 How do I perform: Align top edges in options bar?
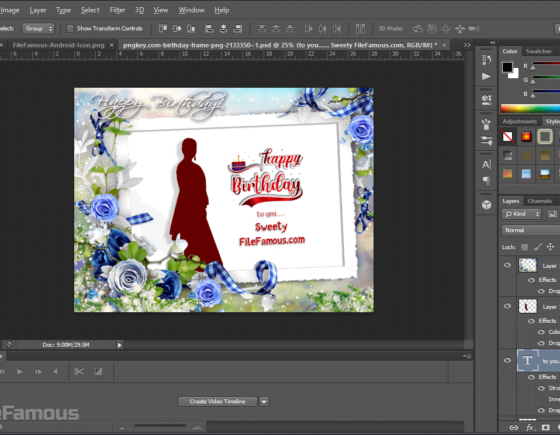pyautogui.click(x=163, y=29)
